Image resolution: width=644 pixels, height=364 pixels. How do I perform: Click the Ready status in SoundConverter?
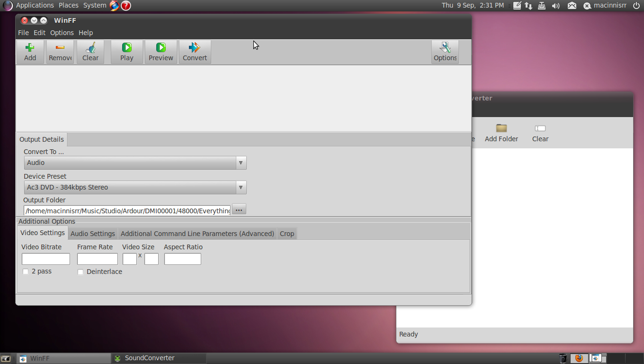tap(409, 334)
